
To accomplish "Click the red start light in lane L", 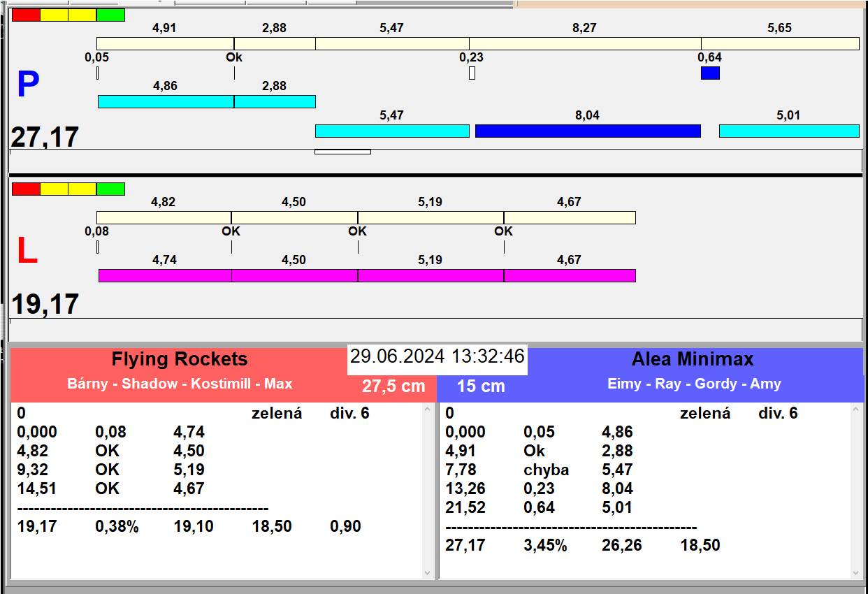I will pos(27,189).
